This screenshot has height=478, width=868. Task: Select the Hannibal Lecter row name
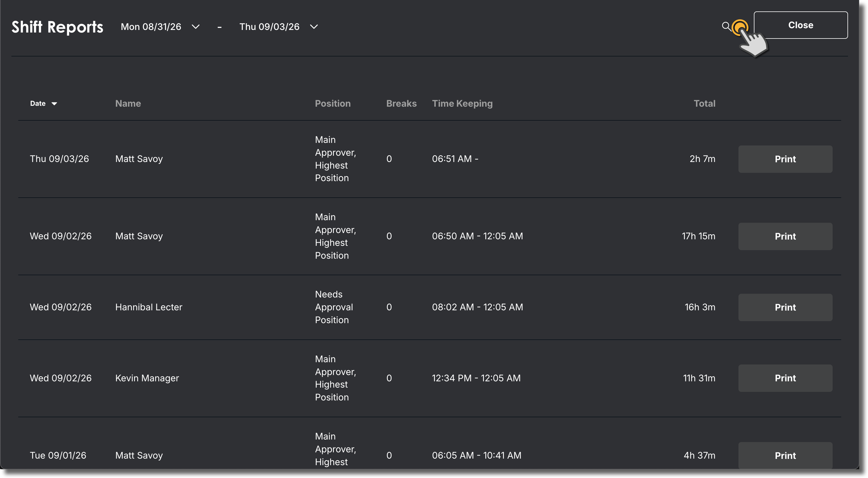point(149,307)
